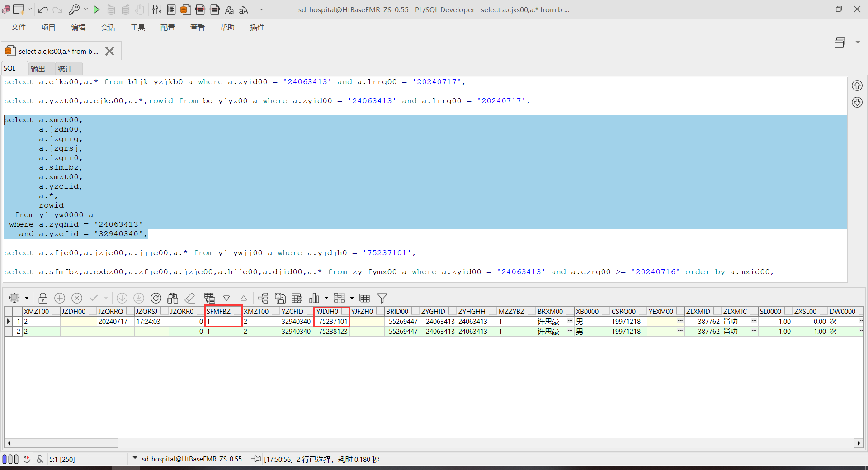
Task: Open the preferences sliders icon
Action: [157, 9]
